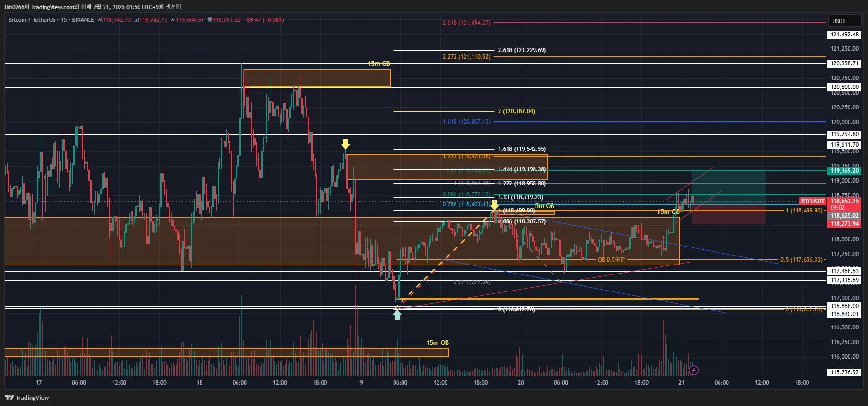
Task: Select the 120,600.00 price axis label
Action: 844,87
